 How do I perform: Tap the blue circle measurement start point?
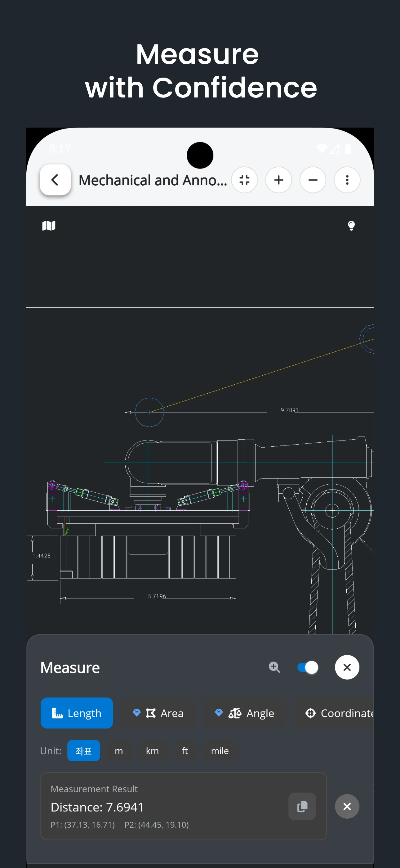149,412
